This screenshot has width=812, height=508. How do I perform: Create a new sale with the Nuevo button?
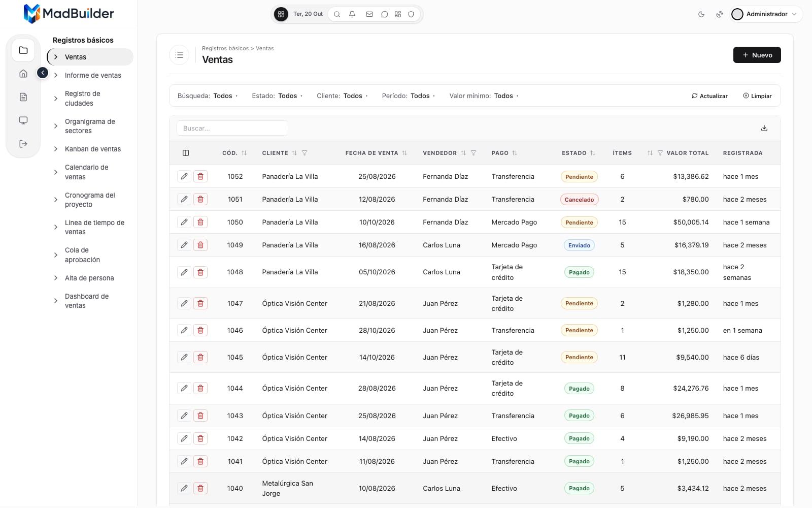point(757,55)
